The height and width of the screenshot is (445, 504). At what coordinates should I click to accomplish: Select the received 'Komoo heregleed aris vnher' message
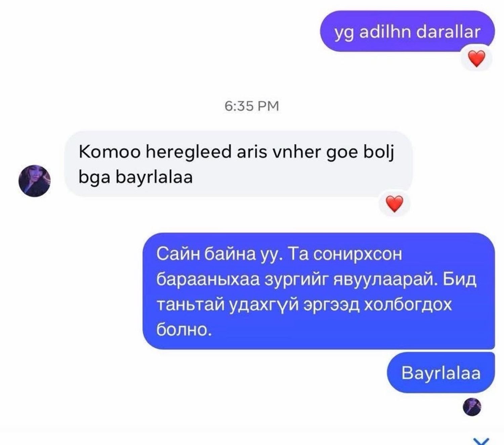coord(238,164)
